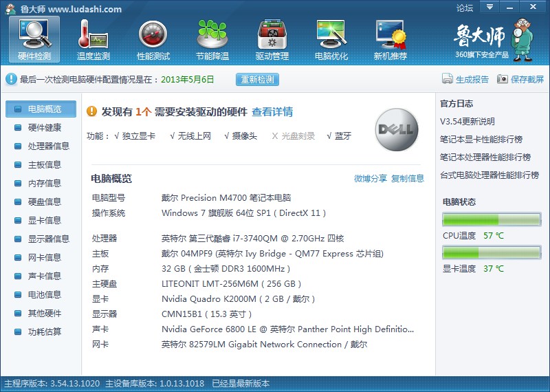Screen dimensions: 550x392
Task: Click the app logo in the title bar
Action: coord(10,8)
